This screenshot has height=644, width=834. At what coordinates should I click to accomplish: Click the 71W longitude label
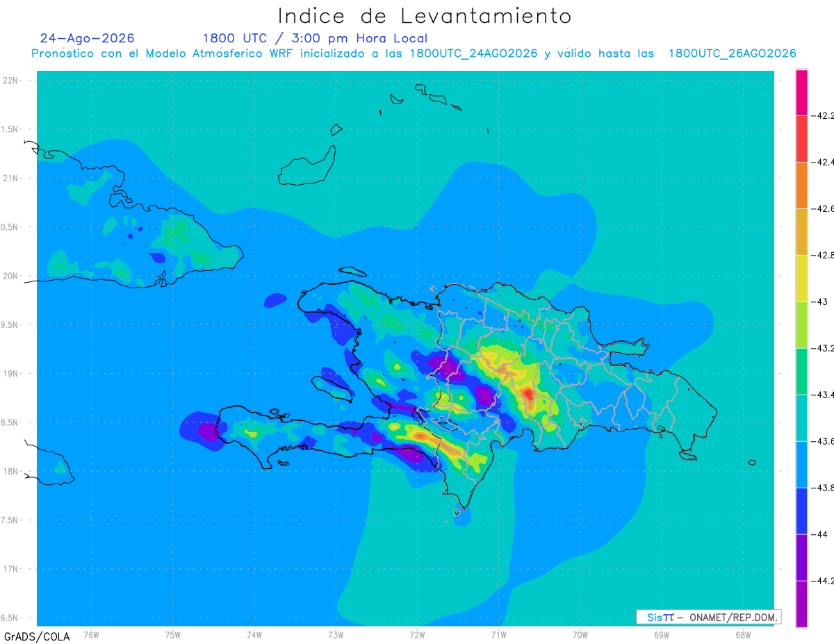pyautogui.click(x=498, y=634)
